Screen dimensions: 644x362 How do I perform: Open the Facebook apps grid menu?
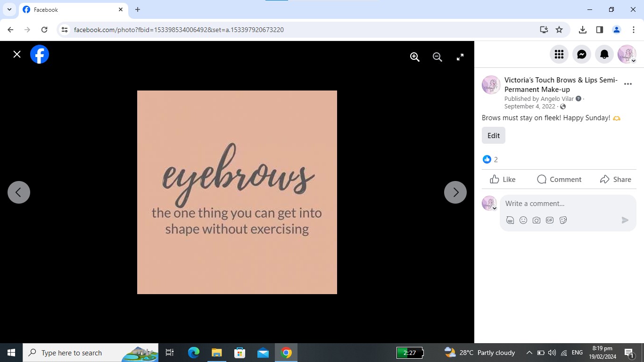point(559,54)
